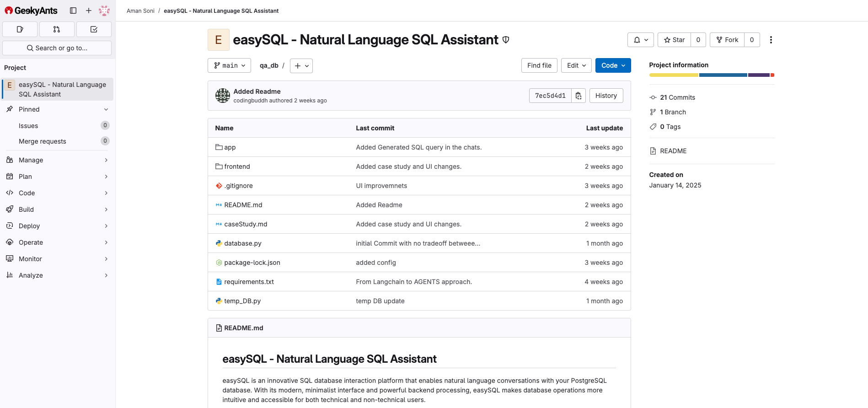Expand the Plan menu
This screenshot has width=868, height=408.
(58, 177)
